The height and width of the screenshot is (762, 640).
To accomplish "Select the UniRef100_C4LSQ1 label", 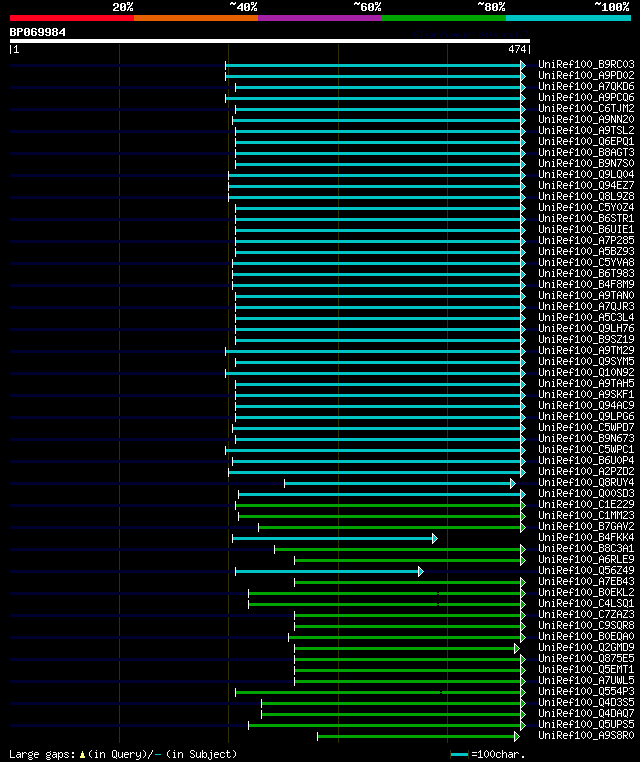I will pyautogui.click(x=586, y=604).
